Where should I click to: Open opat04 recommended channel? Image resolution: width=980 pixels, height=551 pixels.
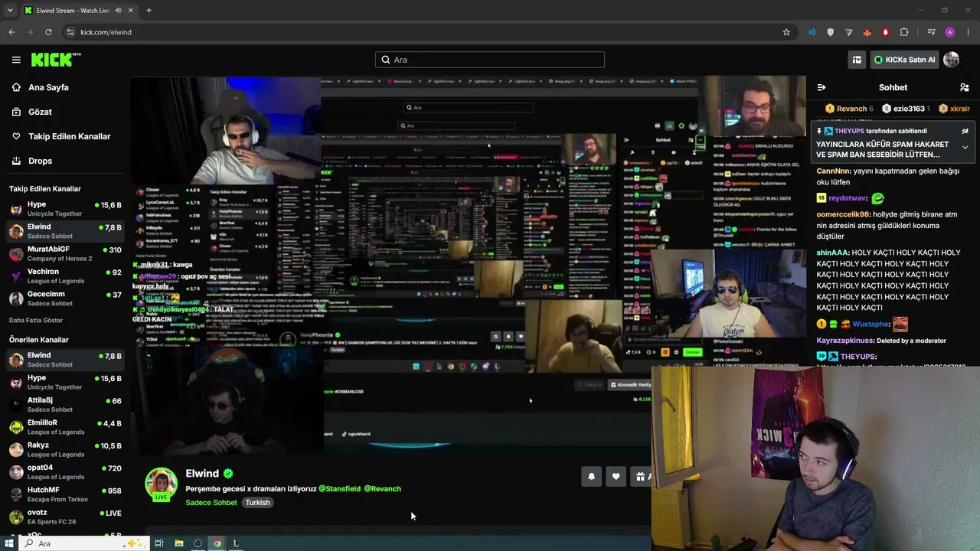click(x=65, y=471)
